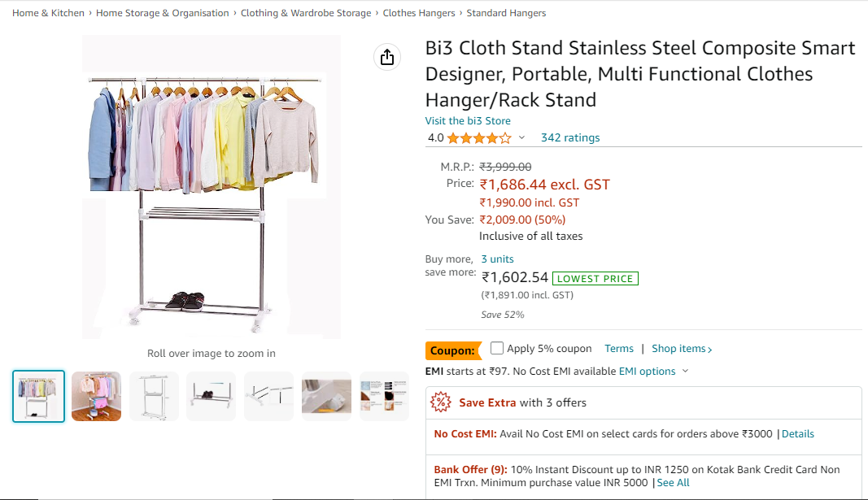The image size is (868, 500).
Task: View the room scene thumbnail with pink clothes
Action: (96, 396)
